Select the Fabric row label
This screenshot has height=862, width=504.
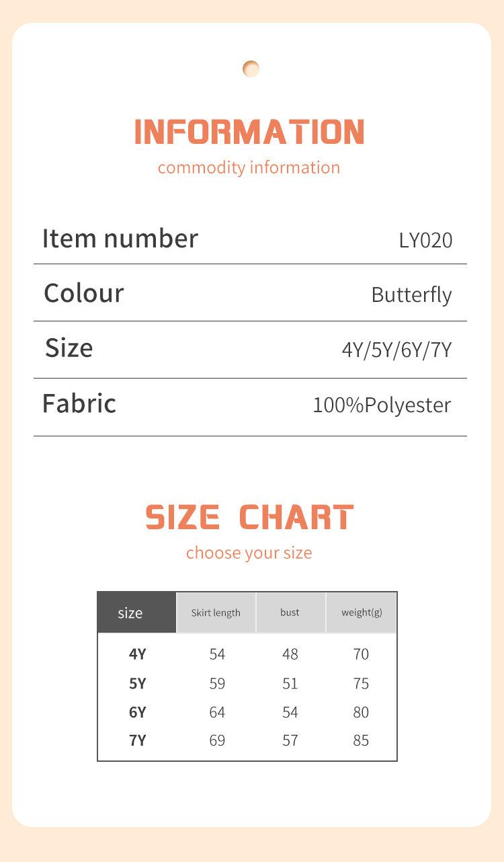pyautogui.click(x=79, y=403)
